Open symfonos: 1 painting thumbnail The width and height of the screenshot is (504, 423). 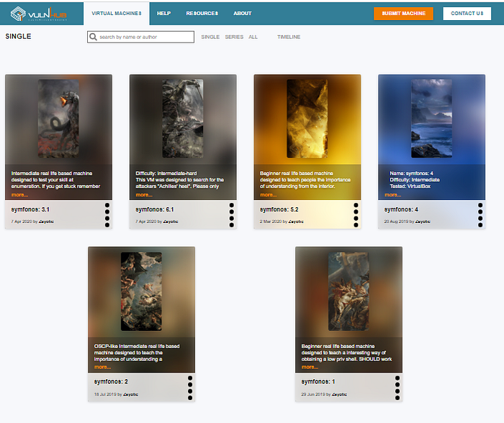click(x=348, y=291)
